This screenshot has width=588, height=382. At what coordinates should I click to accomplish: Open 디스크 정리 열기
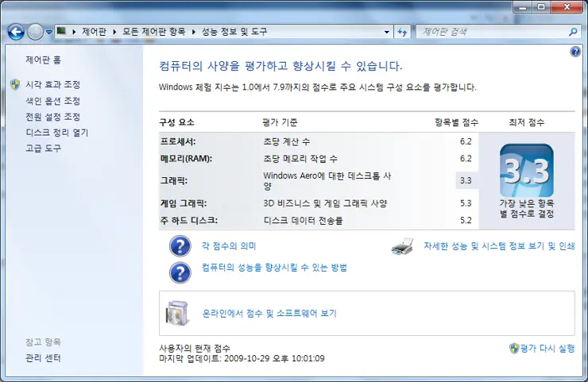(56, 133)
